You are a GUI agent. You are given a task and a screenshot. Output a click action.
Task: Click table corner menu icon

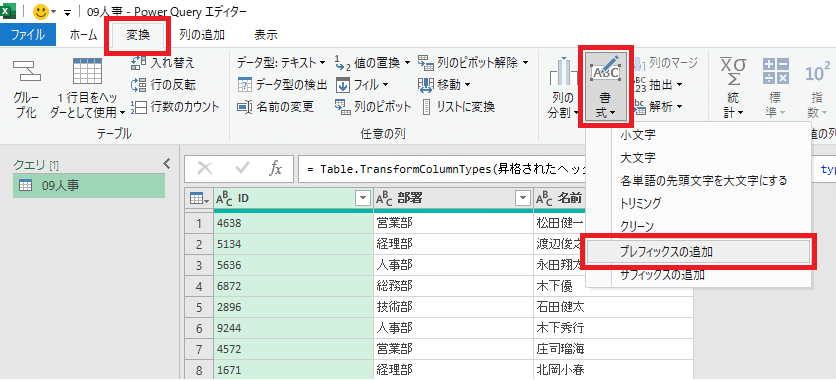pyautogui.click(x=199, y=199)
